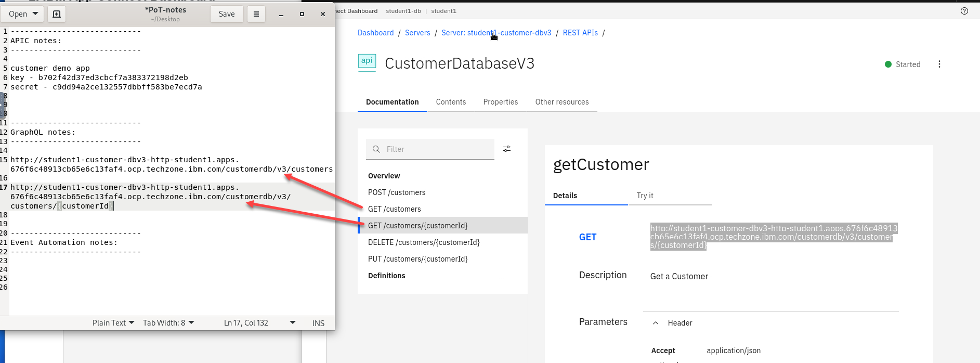Collapse the Header parameters section

point(656,323)
